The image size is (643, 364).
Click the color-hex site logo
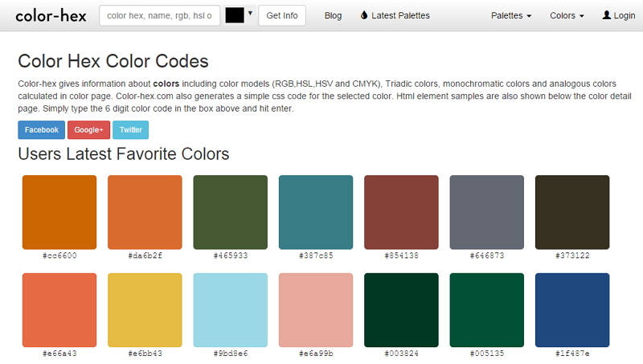[50, 15]
